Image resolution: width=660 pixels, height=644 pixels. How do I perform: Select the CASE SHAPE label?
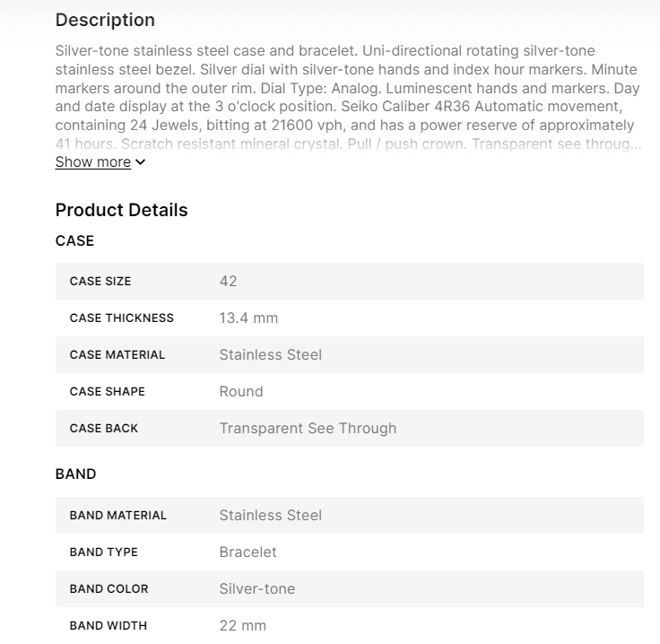point(108,392)
